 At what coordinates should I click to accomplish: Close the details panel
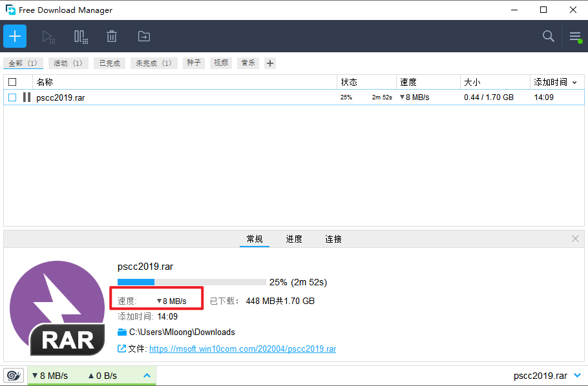click(575, 239)
